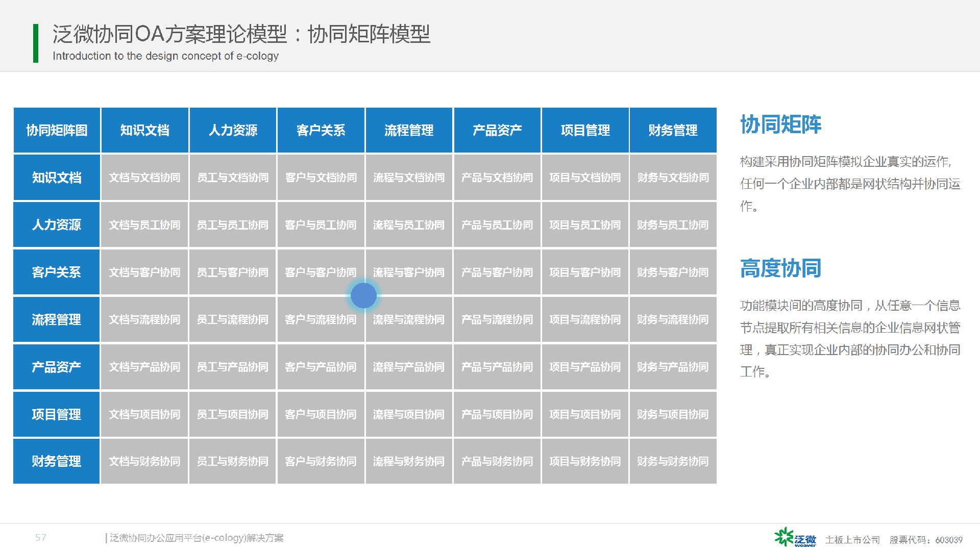Click the 客户与财务协同 cell
Screen dimensions: 980x551
321,461
